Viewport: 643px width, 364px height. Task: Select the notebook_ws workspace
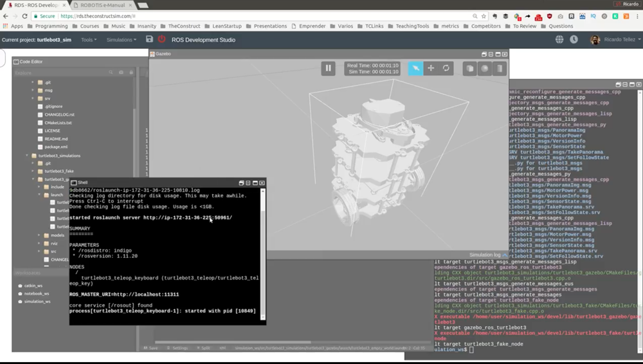click(x=36, y=293)
